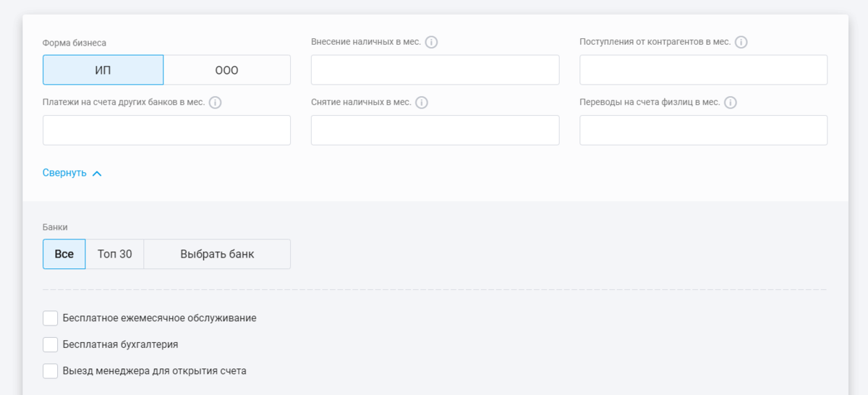Click info icon next to Внесение наличных

point(431,42)
